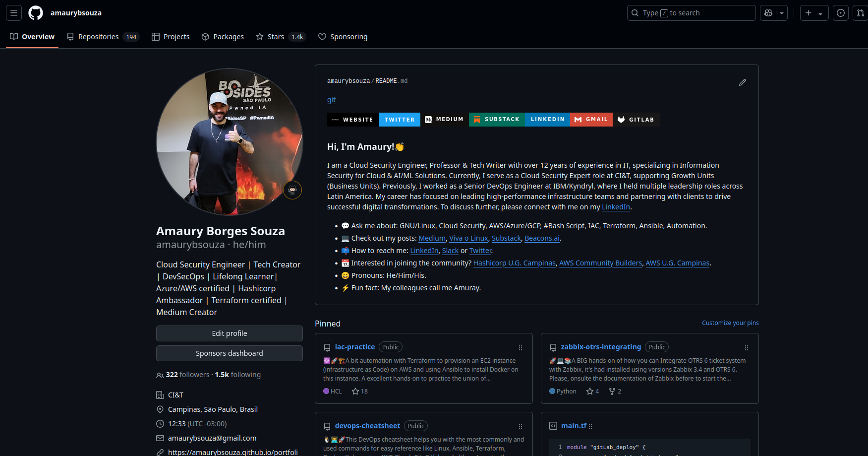Click the amaurybsouza username in header

tap(76, 13)
